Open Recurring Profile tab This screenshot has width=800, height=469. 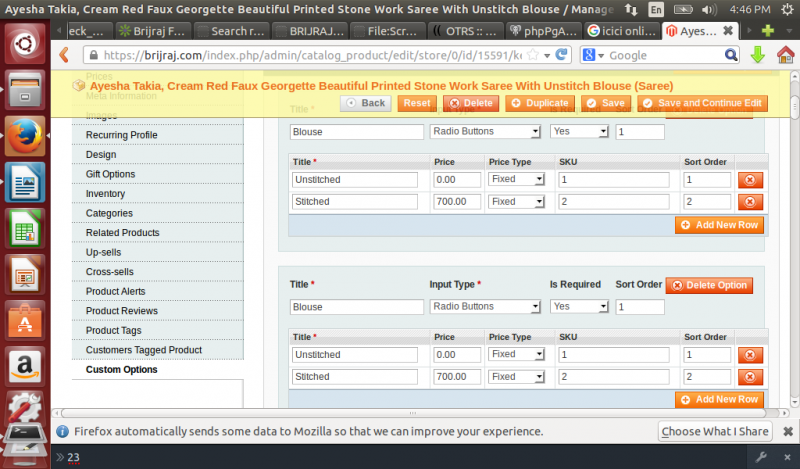point(158,135)
